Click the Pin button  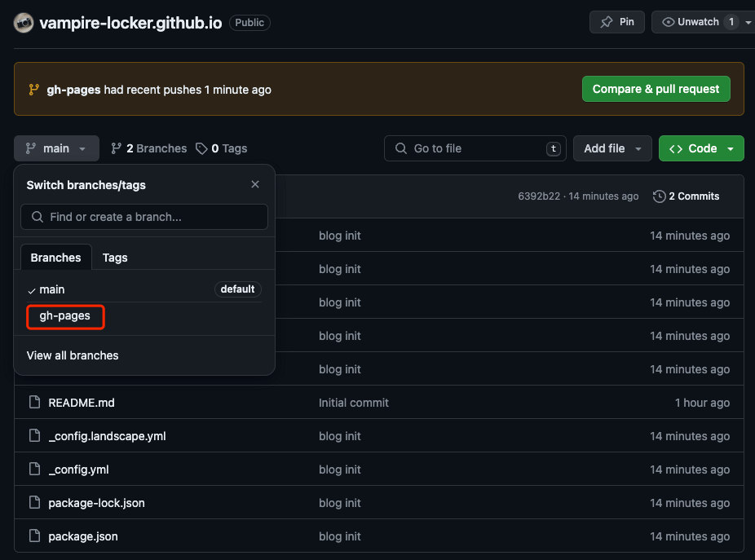(x=617, y=22)
